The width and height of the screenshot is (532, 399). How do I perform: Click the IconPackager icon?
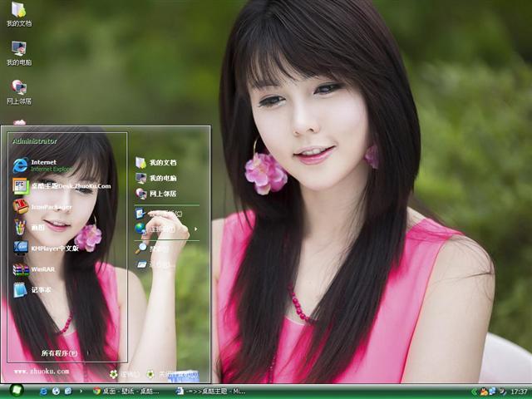pos(20,207)
